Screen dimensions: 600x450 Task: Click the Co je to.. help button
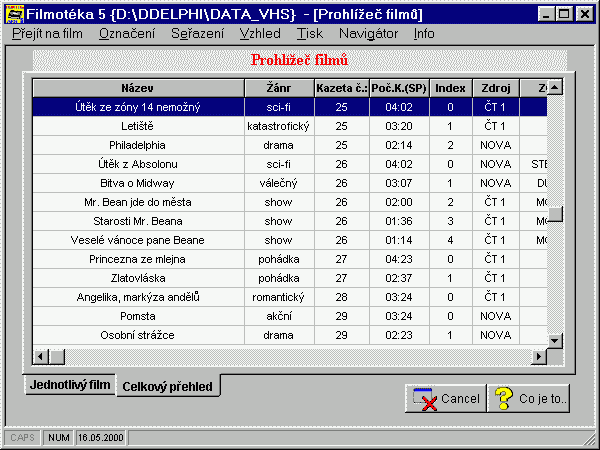(x=531, y=398)
